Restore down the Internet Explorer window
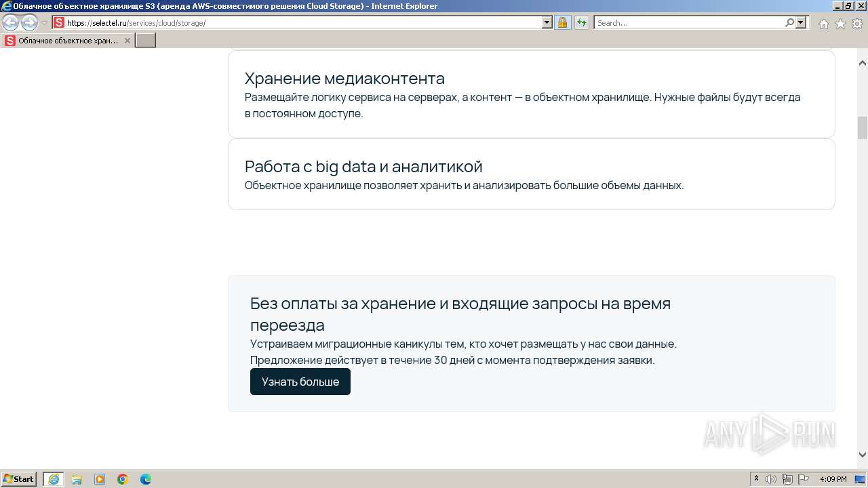 click(848, 6)
